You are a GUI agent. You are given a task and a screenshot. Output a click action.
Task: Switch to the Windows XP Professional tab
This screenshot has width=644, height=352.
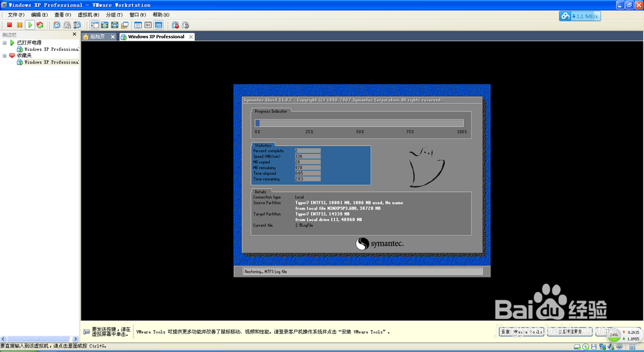(x=156, y=37)
